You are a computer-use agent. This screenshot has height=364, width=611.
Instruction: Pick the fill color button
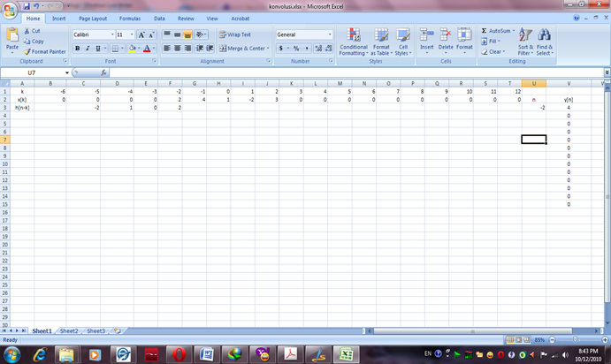click(132, 49)
